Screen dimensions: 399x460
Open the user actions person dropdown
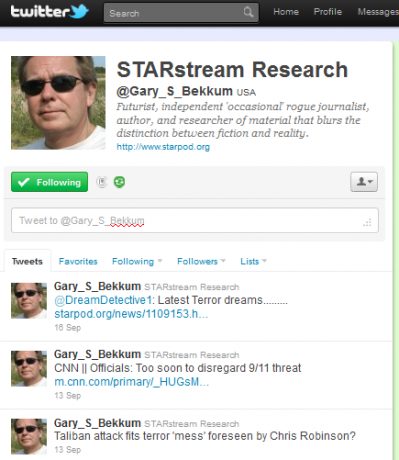coord(364,182)
